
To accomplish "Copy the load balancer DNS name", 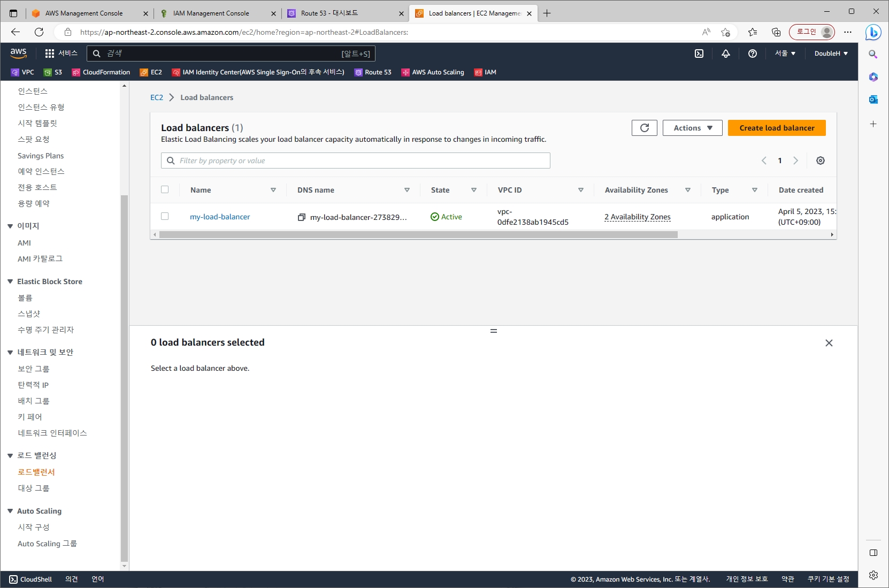I will point(302,217).
